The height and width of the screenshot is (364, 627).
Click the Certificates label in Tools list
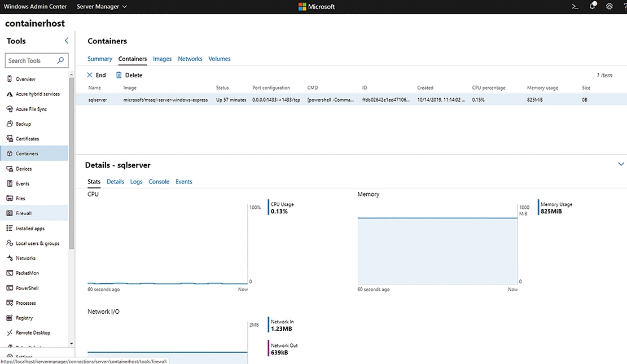click(27, 139)
